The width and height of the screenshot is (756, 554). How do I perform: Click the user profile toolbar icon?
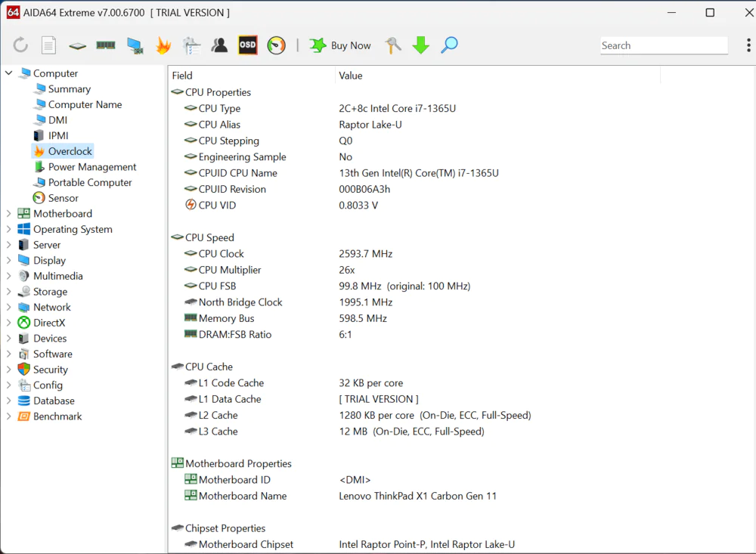219,45
